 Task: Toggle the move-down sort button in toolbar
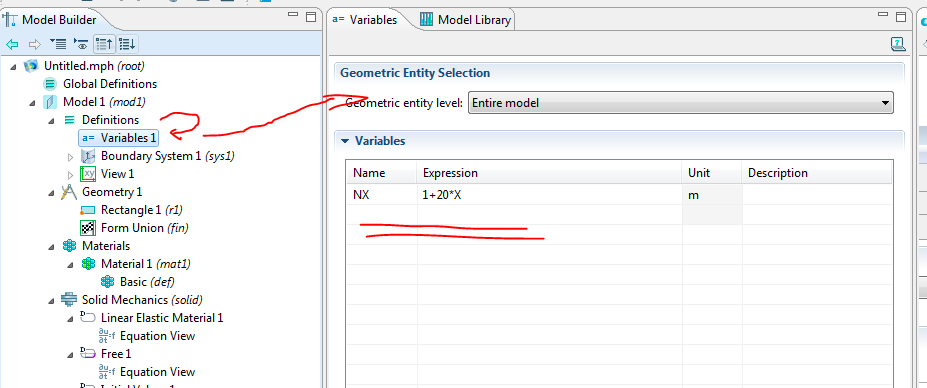(127, 44)
